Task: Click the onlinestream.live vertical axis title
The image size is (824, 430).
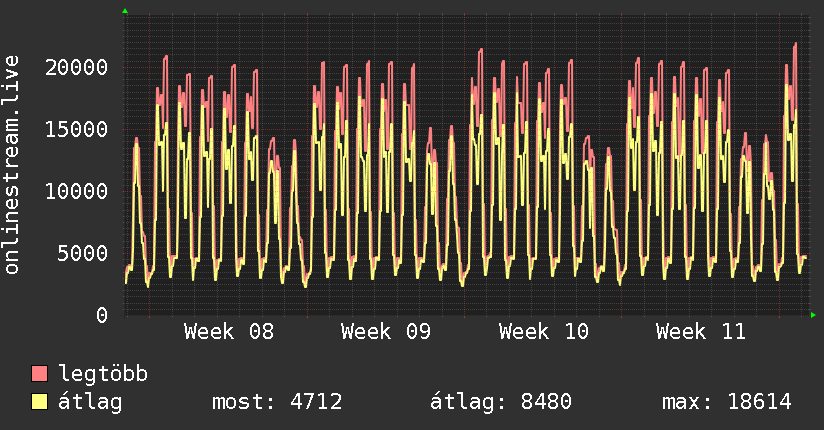Action: (x=12, y=165)
